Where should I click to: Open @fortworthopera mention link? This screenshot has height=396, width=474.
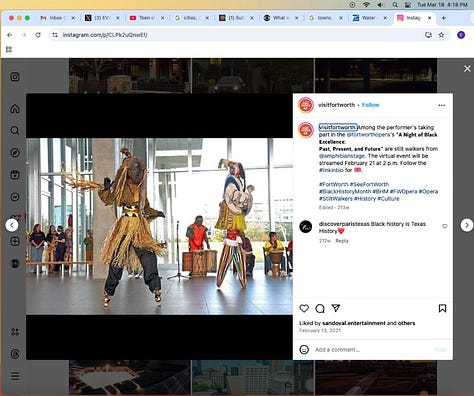tap(368, 135)
